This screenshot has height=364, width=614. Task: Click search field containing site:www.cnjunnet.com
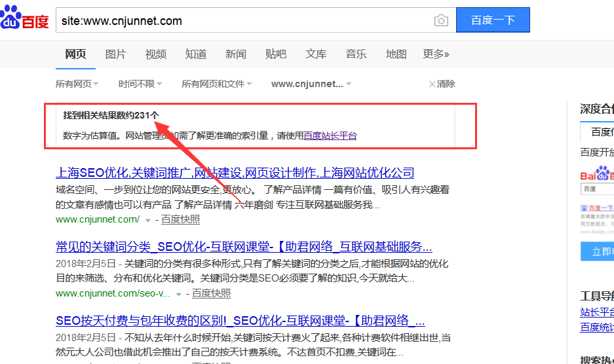click(242, 21)
